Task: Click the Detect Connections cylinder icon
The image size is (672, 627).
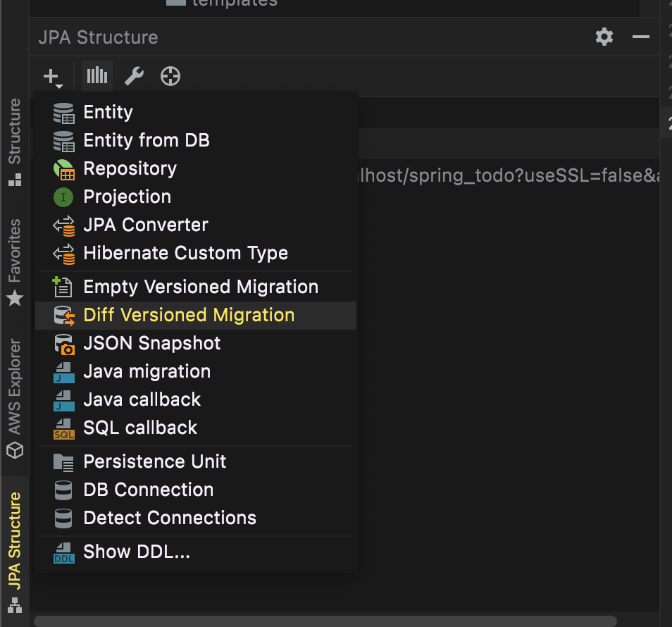Action: pyautogui.click(x=63, y=519)
